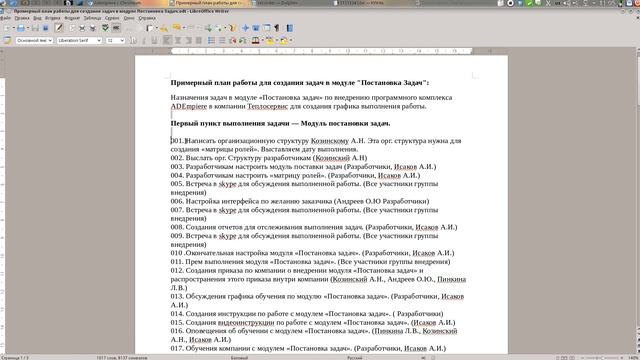The height and width of the screenshot is (360, 640).
Task: Open Page Preview from toolbar
Action: tap(93, 28)
